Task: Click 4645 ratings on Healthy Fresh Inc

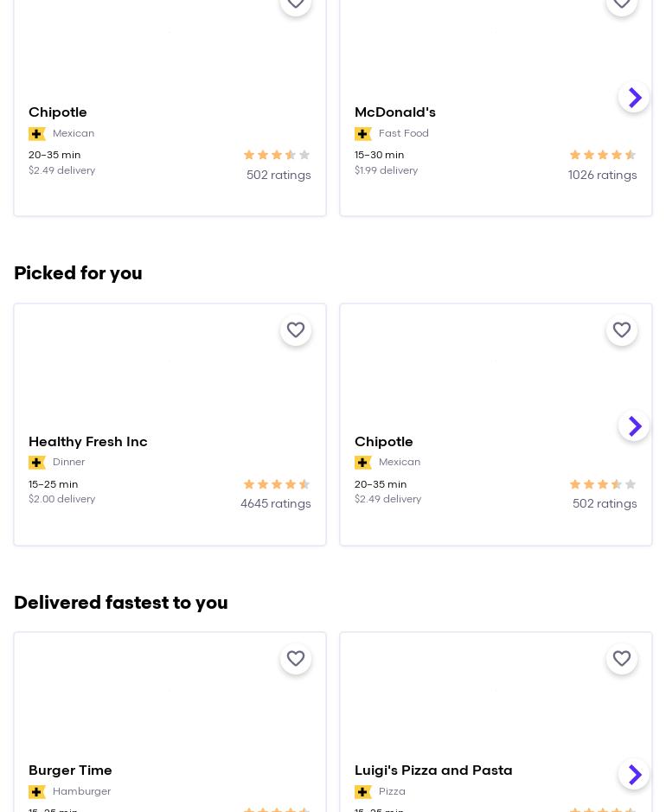Action: (x=275, y=504)
